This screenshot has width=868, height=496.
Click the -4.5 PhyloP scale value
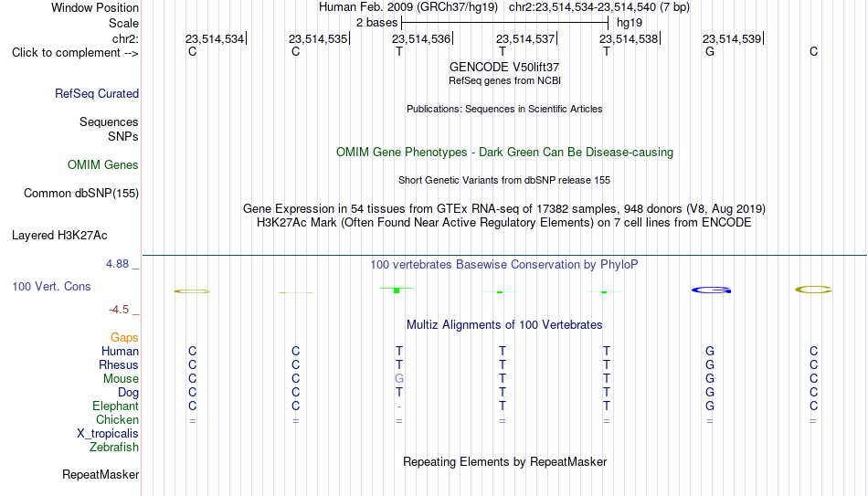119,310
